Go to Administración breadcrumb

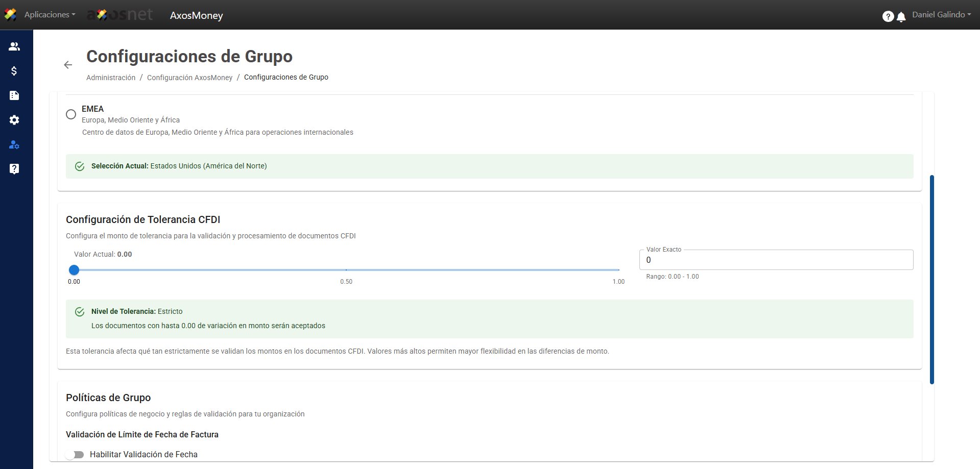[x=111, y=78]
